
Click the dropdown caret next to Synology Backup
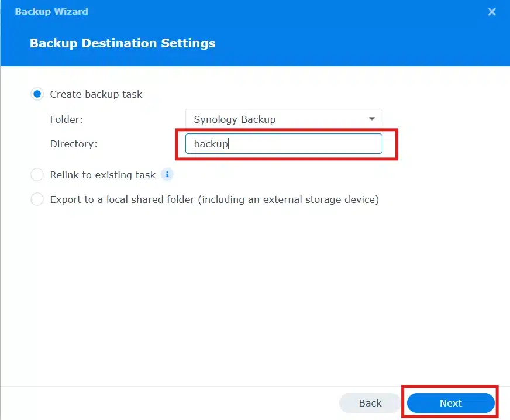coord(371,119)
